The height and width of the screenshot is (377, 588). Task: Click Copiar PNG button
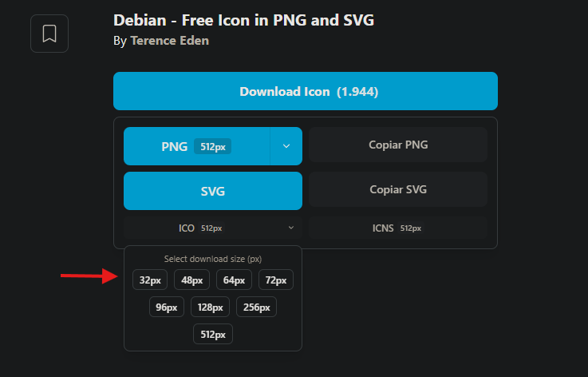tap(398, 145)
